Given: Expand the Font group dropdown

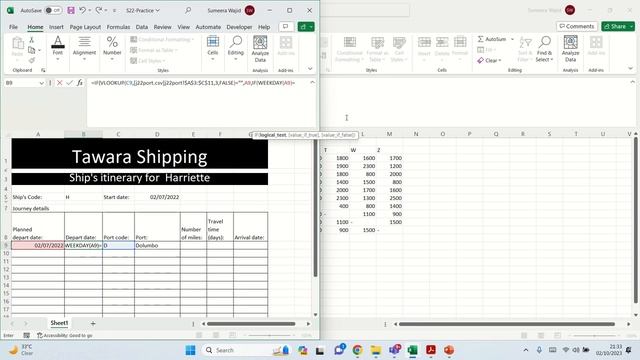Looking at the screenshot, I should 58,59.
